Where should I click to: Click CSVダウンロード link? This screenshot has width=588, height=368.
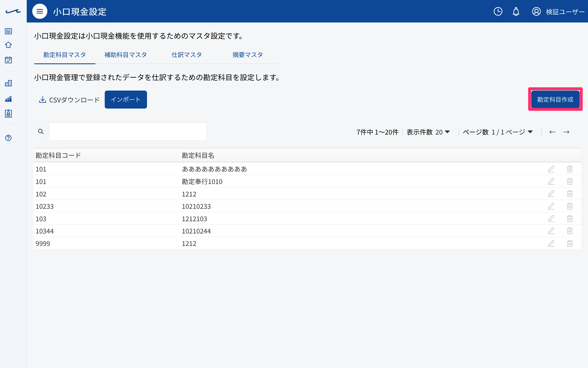[x=69, y=100]
